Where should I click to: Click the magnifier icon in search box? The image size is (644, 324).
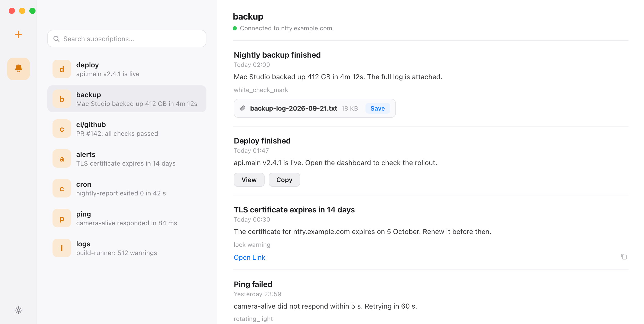click(x=56, y=39)
